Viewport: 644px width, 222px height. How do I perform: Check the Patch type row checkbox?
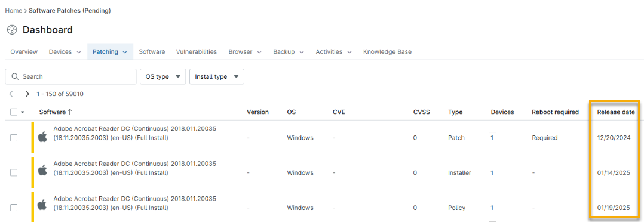tap(14, 138)
